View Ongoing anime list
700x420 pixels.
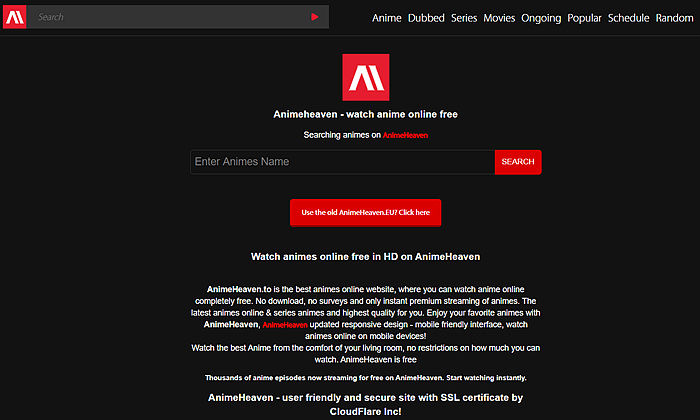coord(541,18)
